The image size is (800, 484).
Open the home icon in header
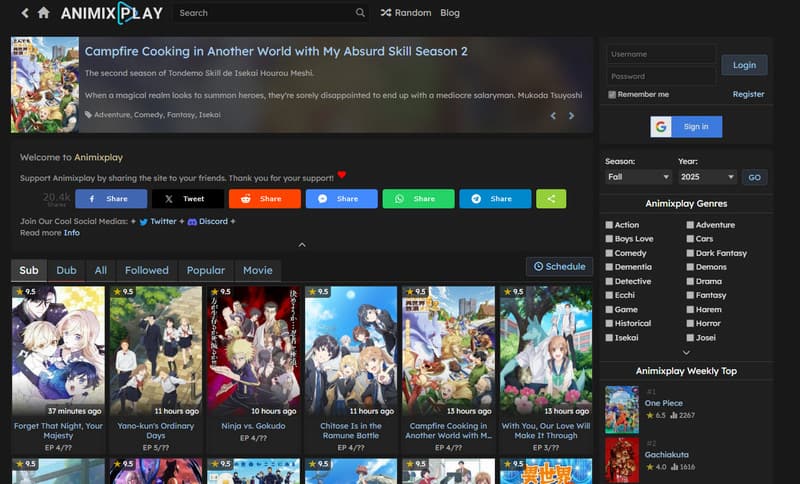click(x=44, y=12)
